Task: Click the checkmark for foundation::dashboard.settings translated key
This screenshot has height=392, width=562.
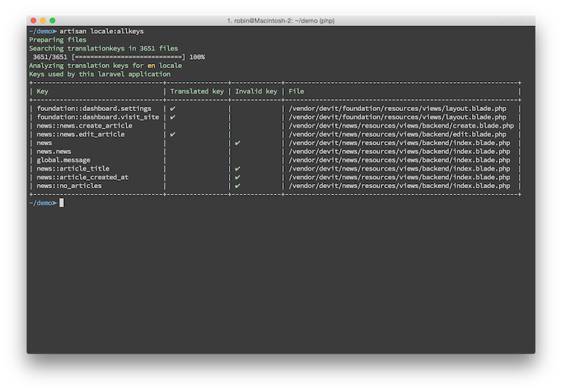Action: 173,109
